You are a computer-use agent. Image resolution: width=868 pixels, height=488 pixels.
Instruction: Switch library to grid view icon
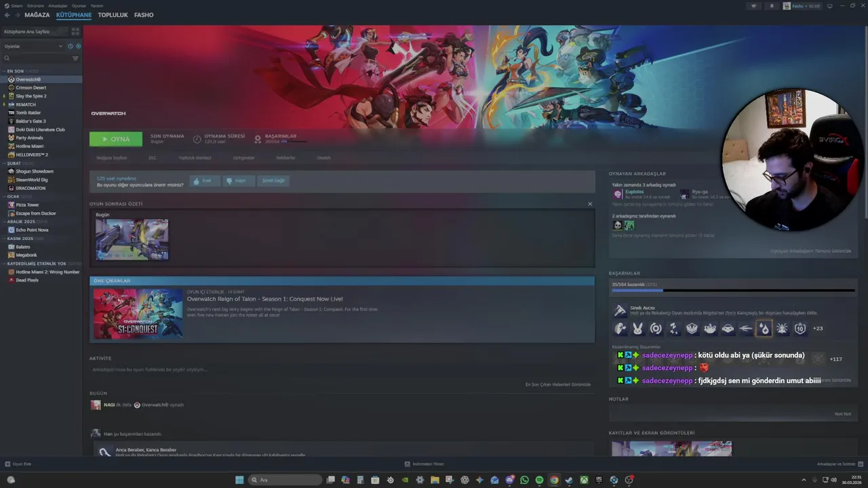(75, 31)
